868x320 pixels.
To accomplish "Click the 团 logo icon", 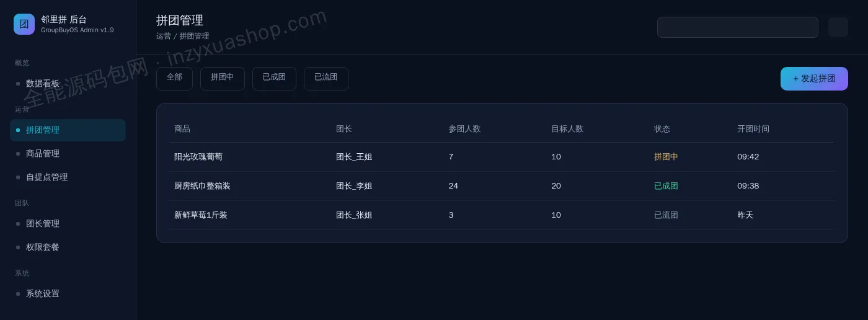I will coord(24,24).
